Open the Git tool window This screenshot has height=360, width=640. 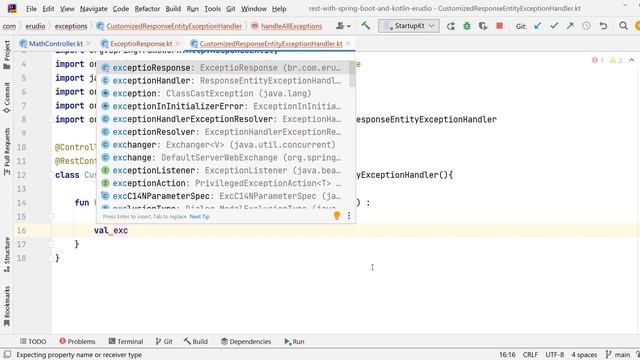[164, 341]
